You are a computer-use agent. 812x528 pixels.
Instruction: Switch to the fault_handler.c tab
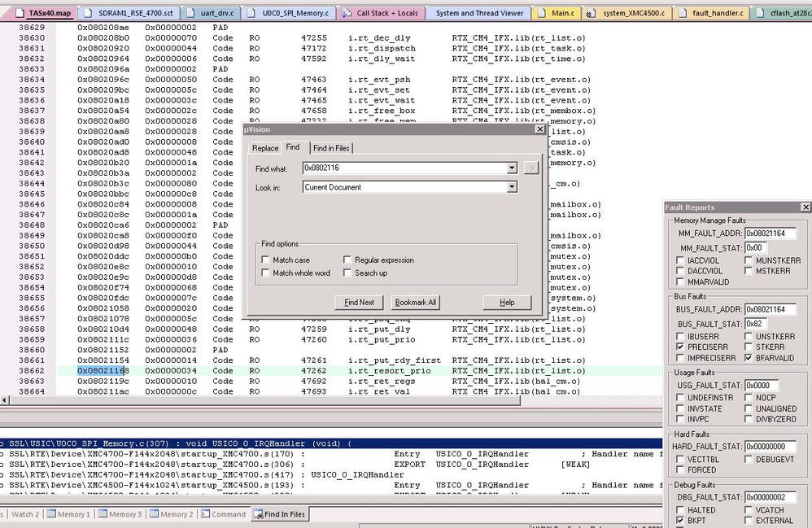[x=712, y=13]
